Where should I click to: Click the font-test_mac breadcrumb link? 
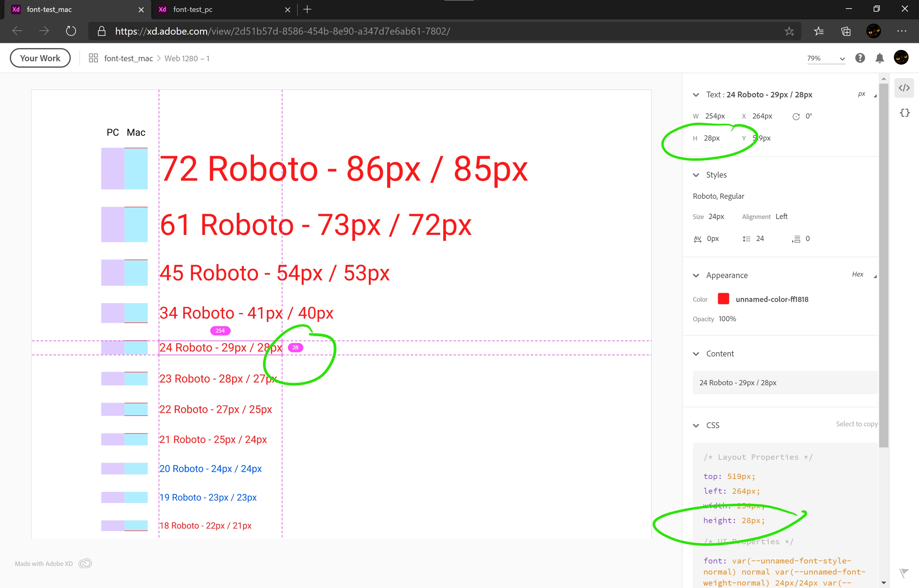(128, 58)
